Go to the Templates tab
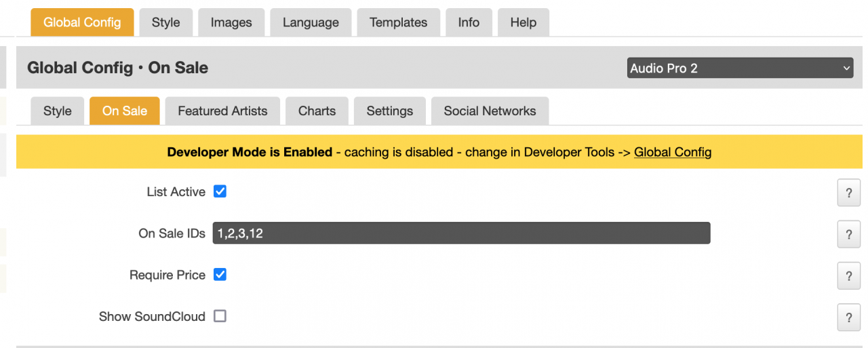The width and height of the screenshot is (868, 348). coord(398,22)
